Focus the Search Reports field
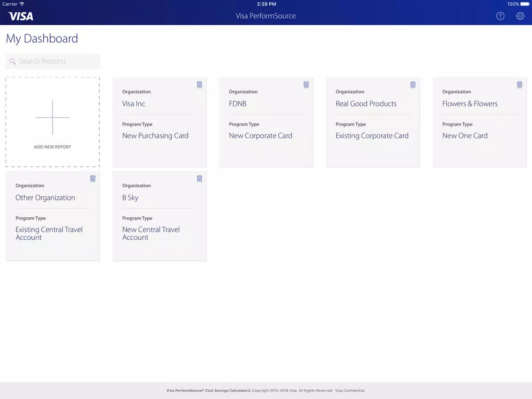 pyautogui.click(x=53, y=61)
